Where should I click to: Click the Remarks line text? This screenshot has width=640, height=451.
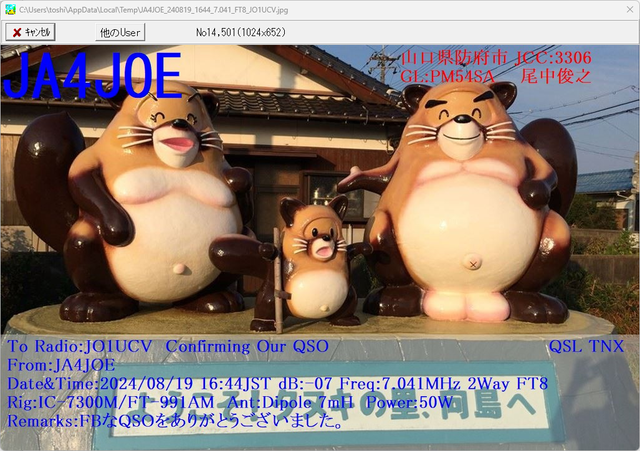175,421
